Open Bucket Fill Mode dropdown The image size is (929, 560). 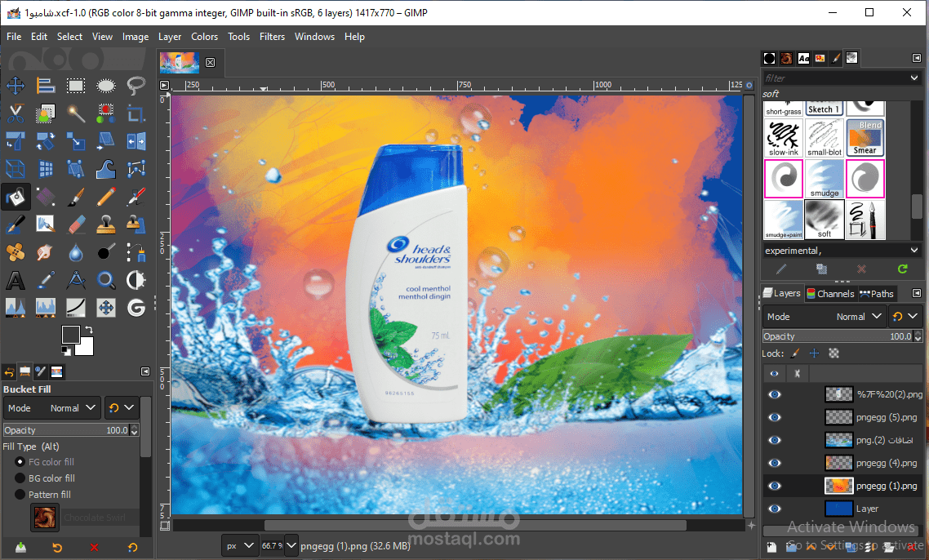tap(52, 407)
